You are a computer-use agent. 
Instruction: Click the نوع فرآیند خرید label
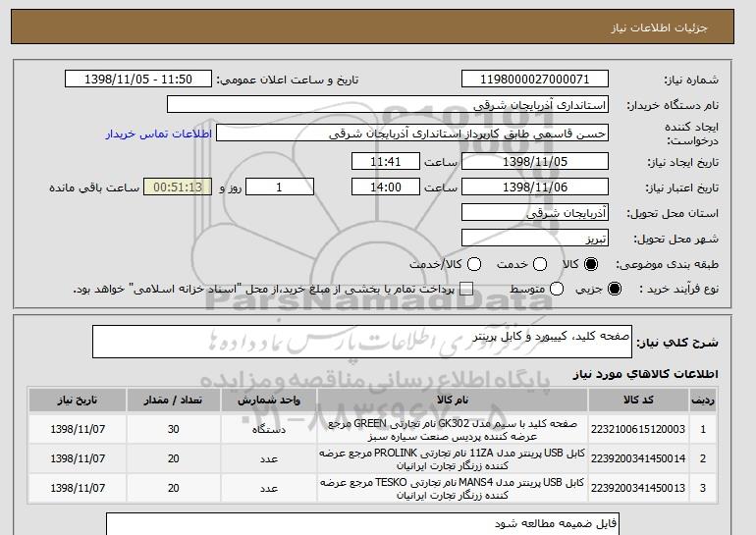point(678,289)
